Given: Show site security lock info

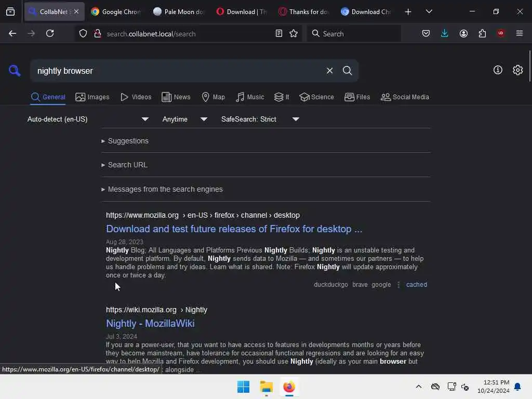Looking at the screenshot, I should pyautogui.click(x=98, y=33).
